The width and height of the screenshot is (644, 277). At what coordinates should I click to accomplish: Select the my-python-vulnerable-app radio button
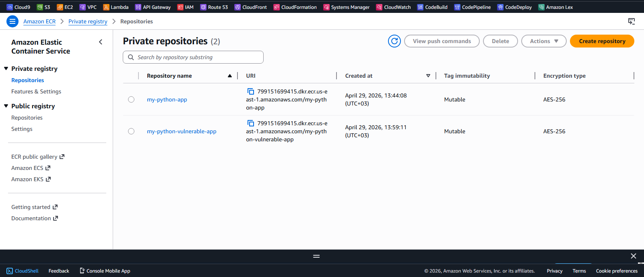(x=131, y=131)
